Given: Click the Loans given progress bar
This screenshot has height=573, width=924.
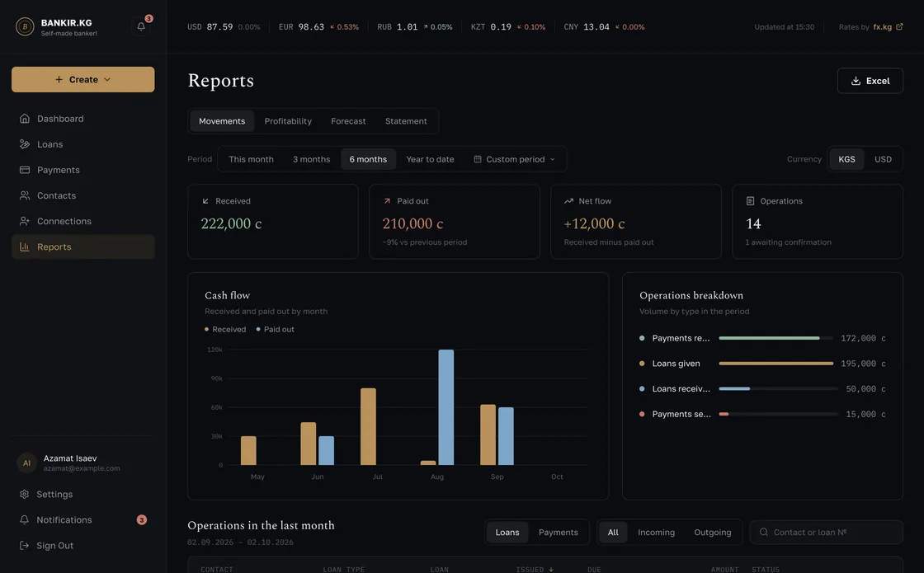Looking at the screenshot, I should (776, 364).
